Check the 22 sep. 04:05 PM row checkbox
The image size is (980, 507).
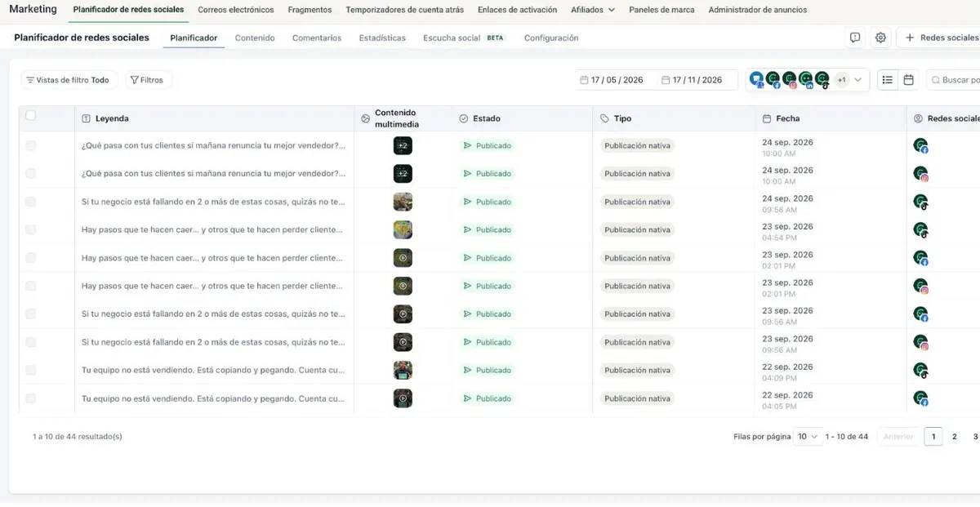pyautogui.click(x=31, y=398)
